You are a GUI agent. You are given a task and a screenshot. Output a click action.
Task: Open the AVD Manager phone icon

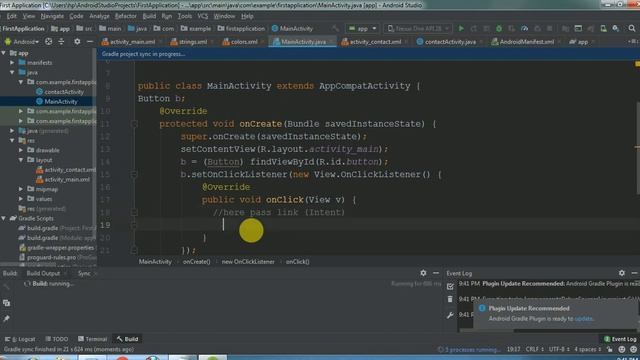pos(603,29)
